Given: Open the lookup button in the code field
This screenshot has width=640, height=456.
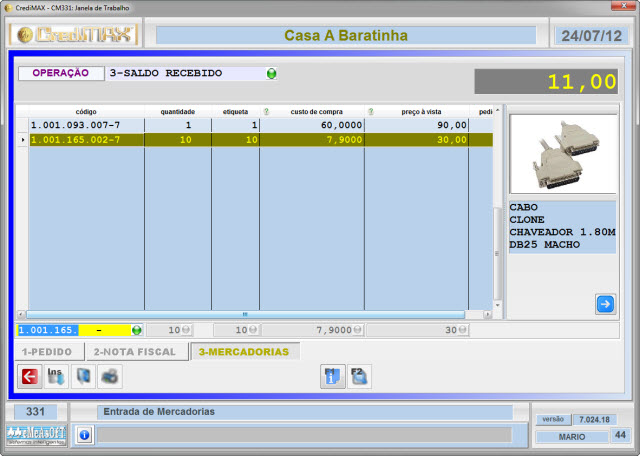Looking at the screenshot, I should [x=137, y=330].
